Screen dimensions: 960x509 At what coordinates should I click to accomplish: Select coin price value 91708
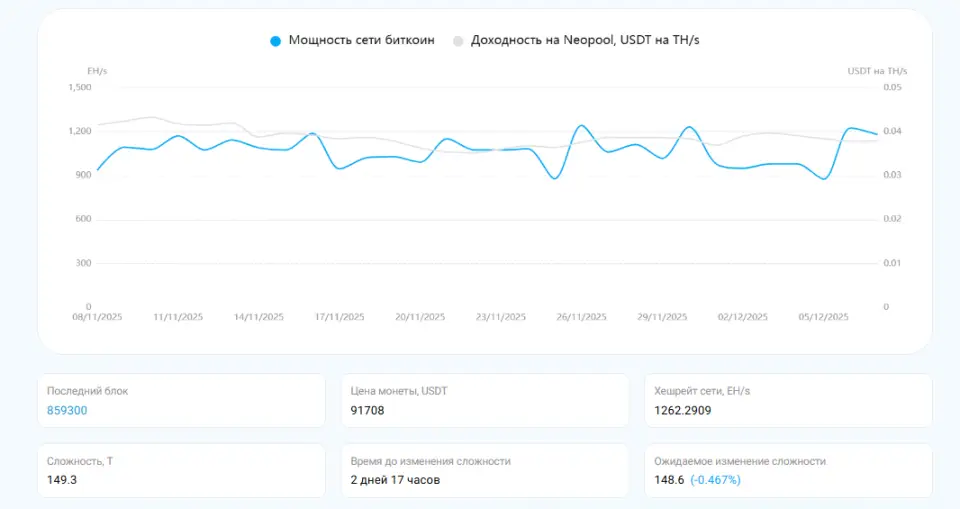click(367, 410)
